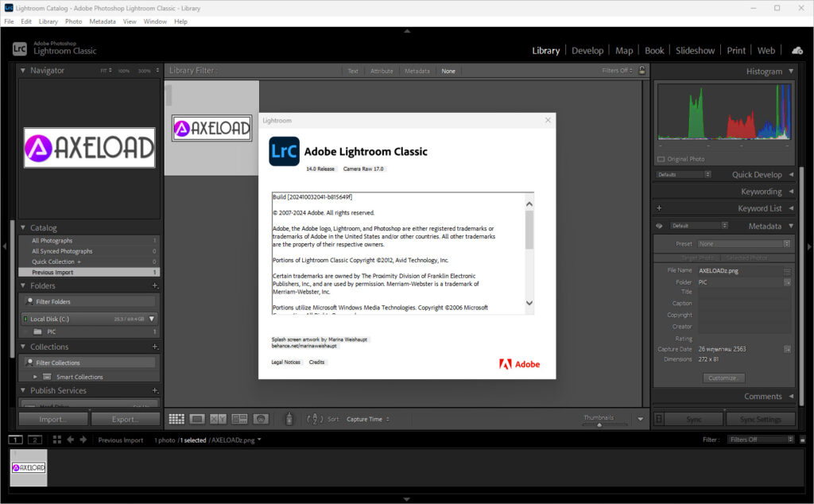Toggle sort direction a-z icon
Image resolution: width=814 pixels, height=504 pixels.
tap(315, 419)
